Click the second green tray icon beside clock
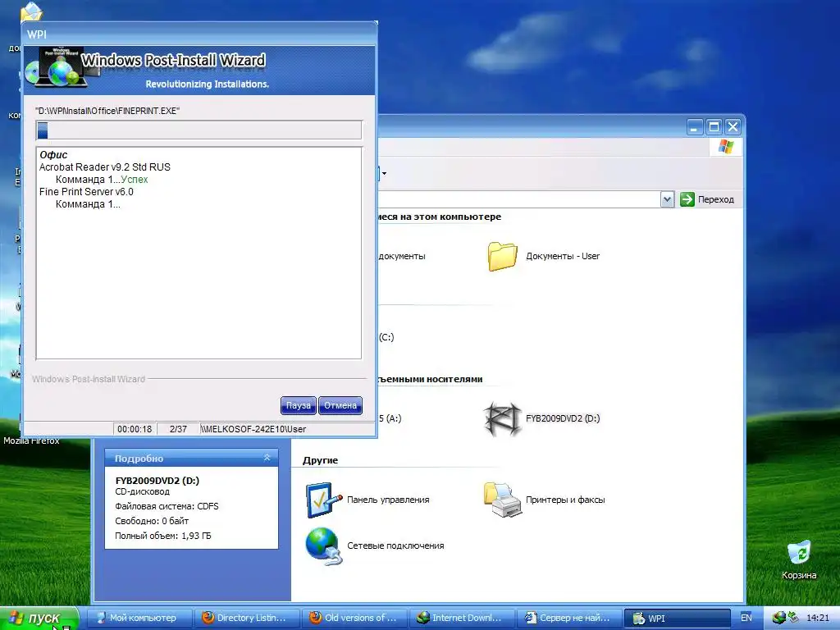The image size is (840, 630). pyautogui.click(x=793, y=618)
